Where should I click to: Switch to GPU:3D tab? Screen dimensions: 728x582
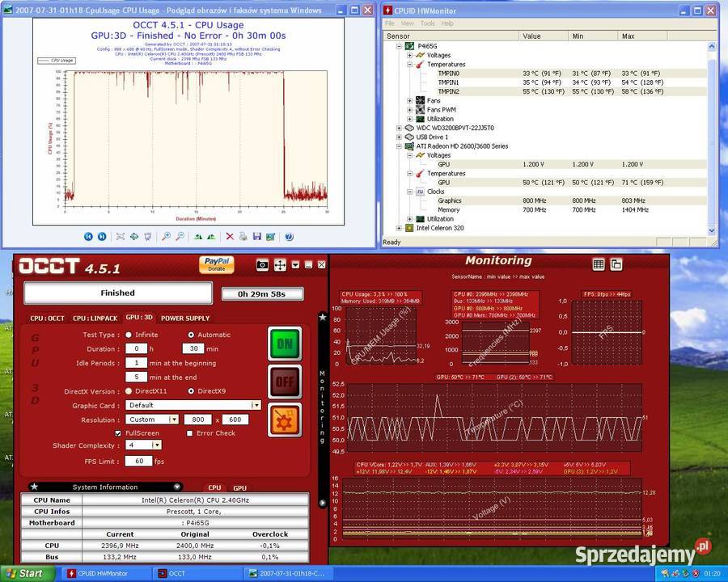139,318
